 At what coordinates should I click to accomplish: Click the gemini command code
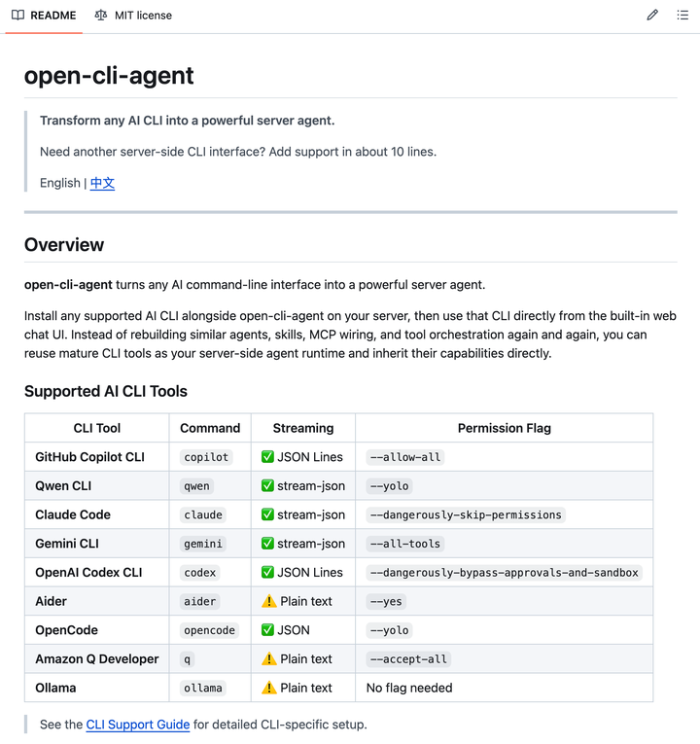pos(203,544)
